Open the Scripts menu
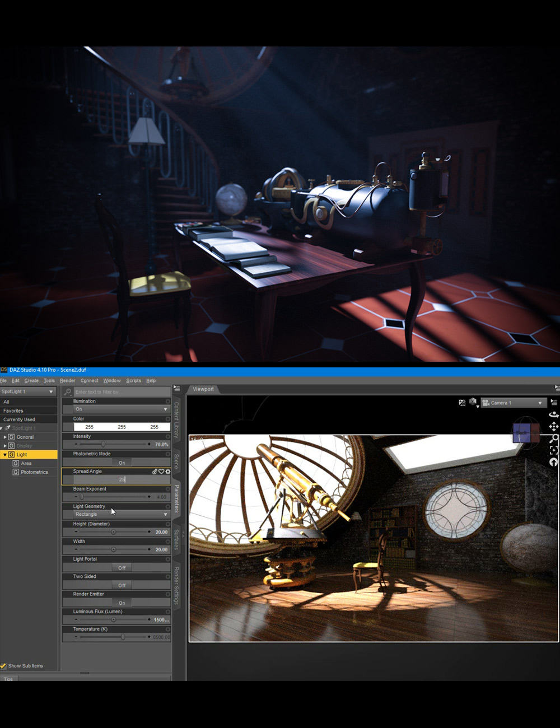This screenshot has width=560, height=728. (x=134, y=381)
